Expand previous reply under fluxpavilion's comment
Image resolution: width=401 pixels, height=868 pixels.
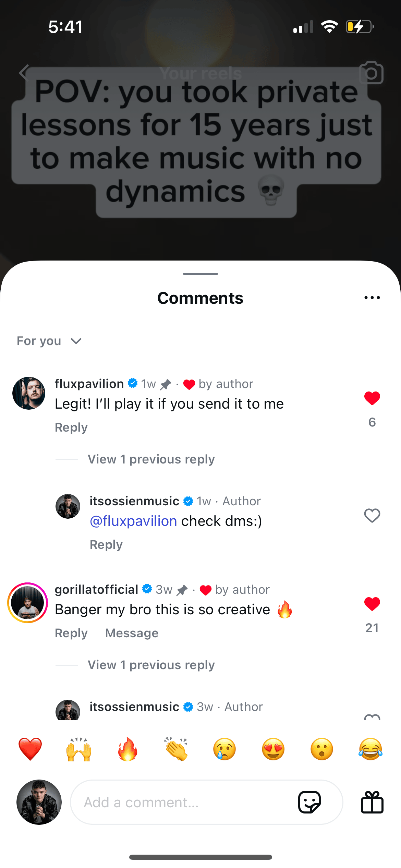(151, 459)
